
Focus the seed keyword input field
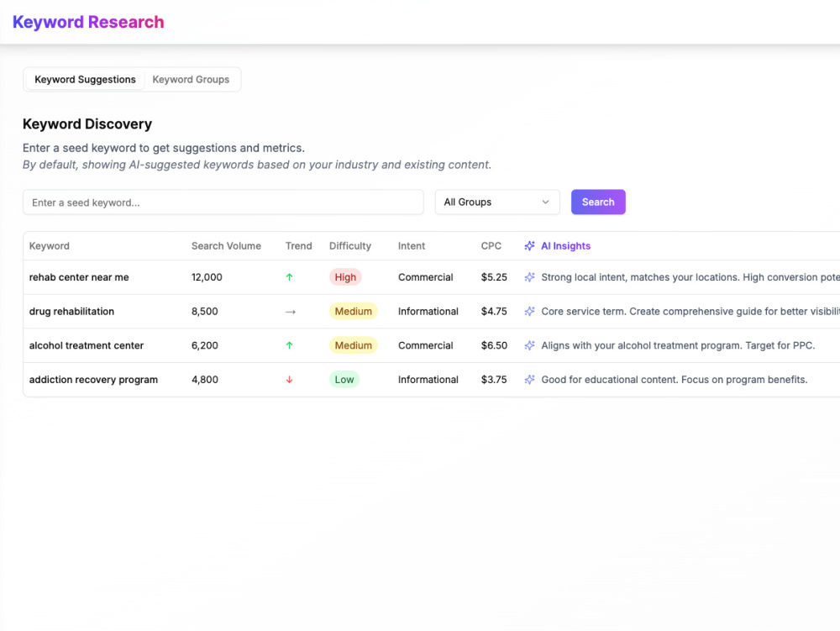click(x=223, y=202)
